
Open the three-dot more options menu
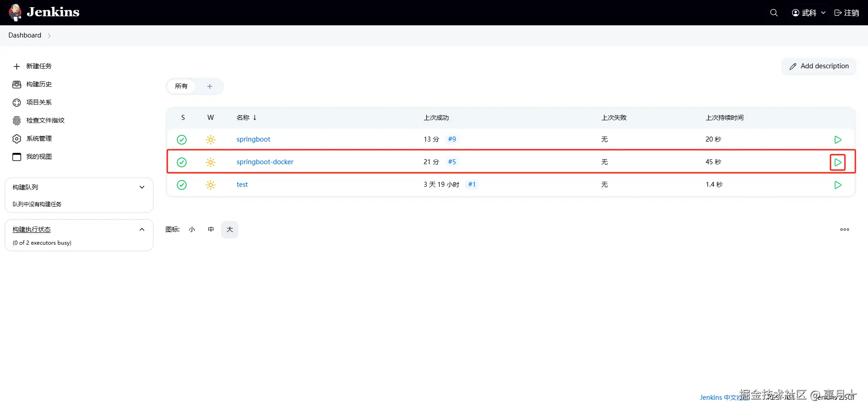[844, 230]
